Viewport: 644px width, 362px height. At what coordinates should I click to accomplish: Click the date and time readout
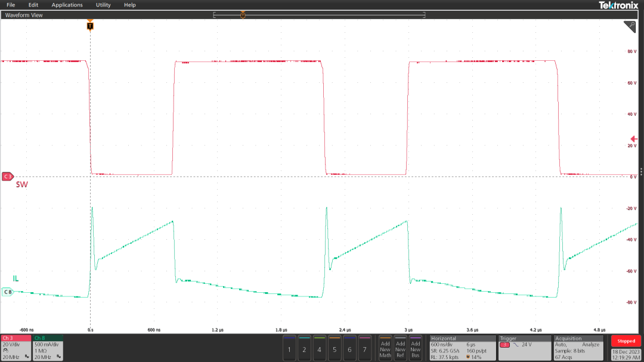[626, 355]
